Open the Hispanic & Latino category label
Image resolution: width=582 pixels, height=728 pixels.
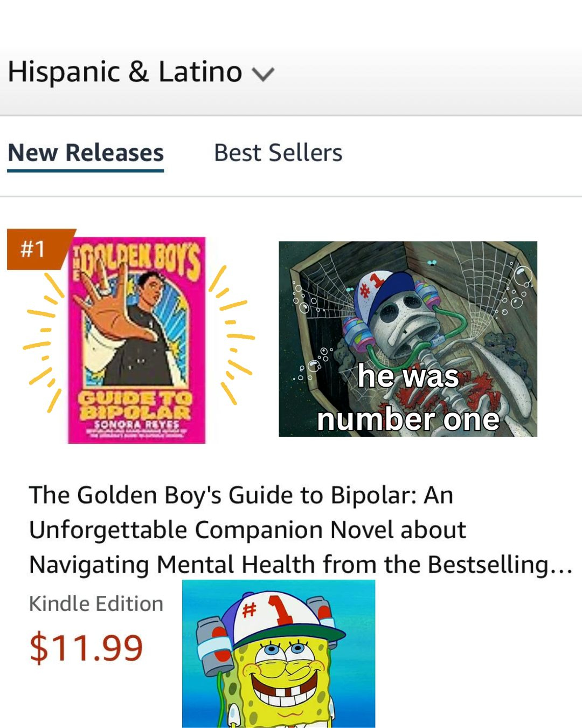[125, 72]
